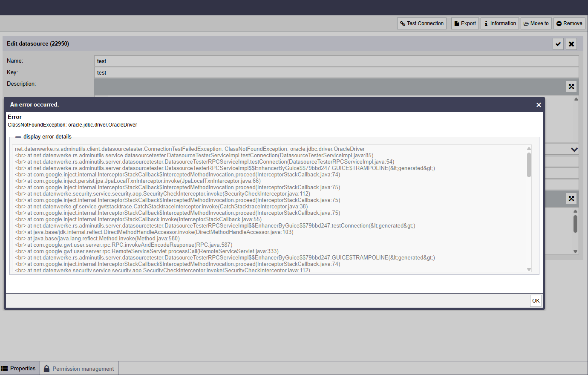The width and height of the screenshot is (588, 375).
Task: Open the dropdown chevron behind the dialog
Action: pyautogui.click(x=574, y=150)
